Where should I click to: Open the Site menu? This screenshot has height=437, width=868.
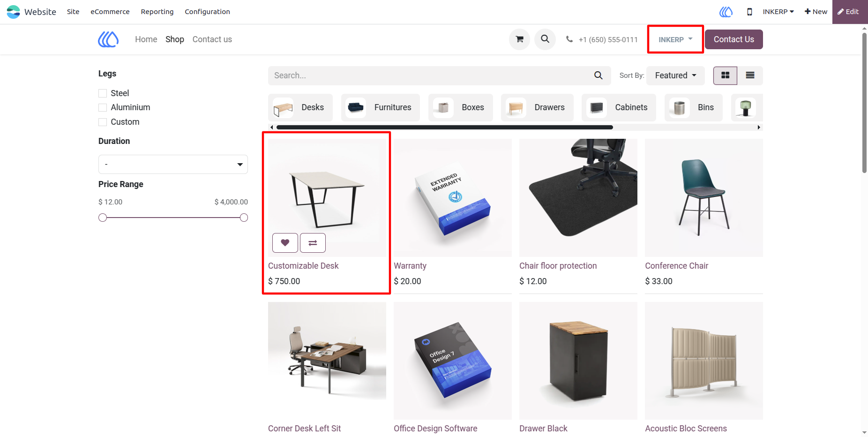(x=73, y=12)
